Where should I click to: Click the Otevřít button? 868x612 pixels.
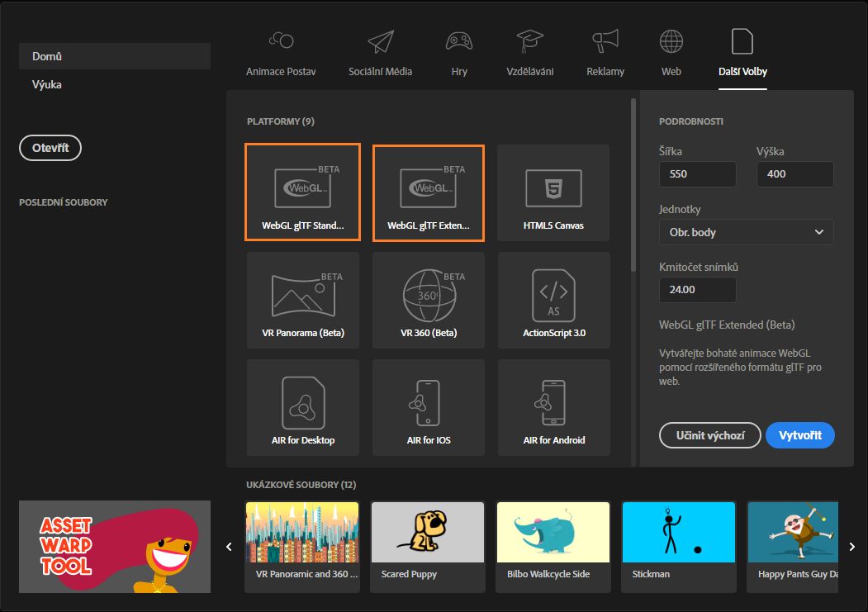pos(50,148)
